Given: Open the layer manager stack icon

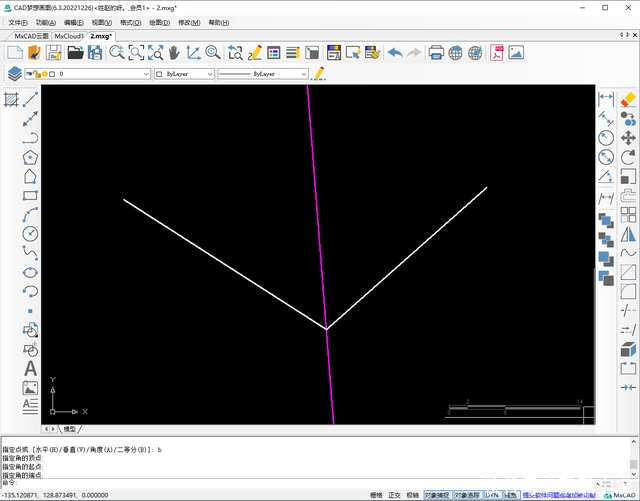Looking at the screenshot, I should (15, 74).
